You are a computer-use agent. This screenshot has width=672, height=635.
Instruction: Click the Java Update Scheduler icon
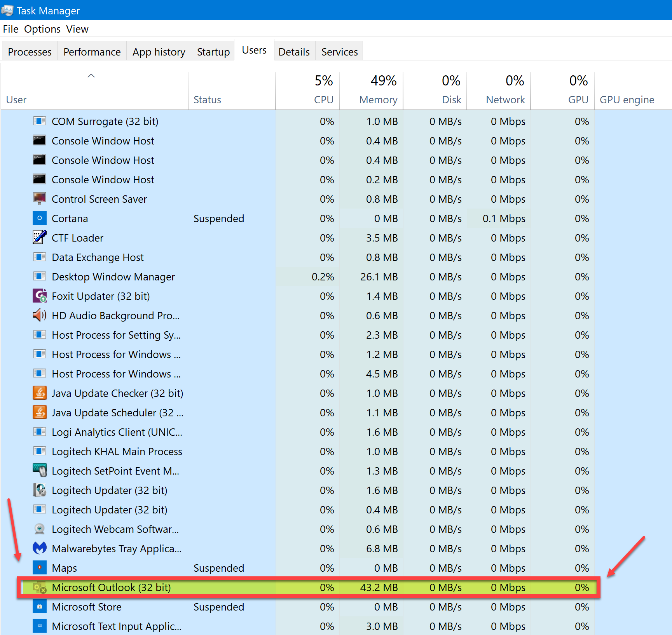click(40, 412)
